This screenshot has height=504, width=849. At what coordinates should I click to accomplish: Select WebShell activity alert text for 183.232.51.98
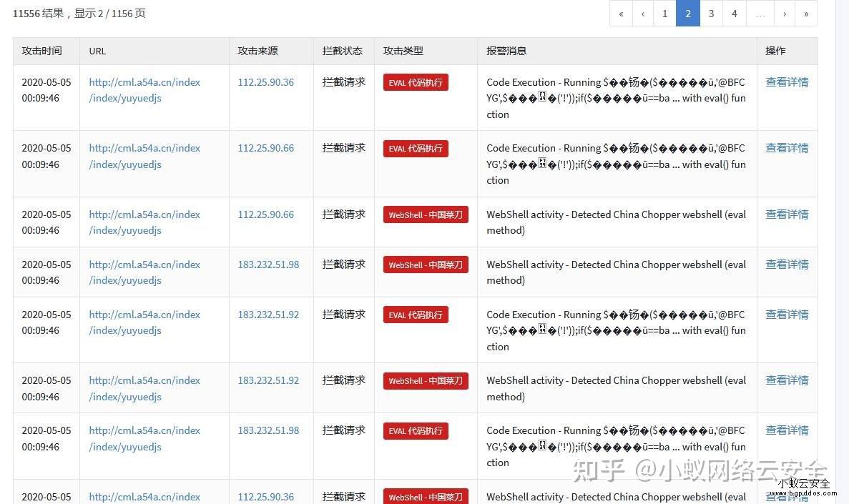coord(616,272)
